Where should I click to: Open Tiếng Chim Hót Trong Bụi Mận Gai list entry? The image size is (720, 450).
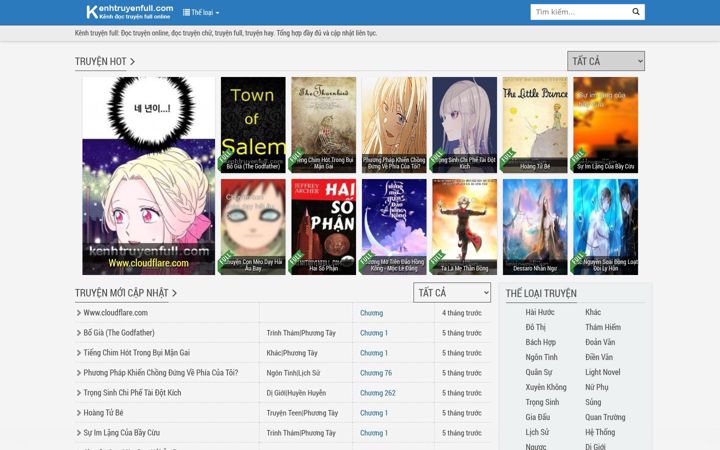(x=136, y=353)
